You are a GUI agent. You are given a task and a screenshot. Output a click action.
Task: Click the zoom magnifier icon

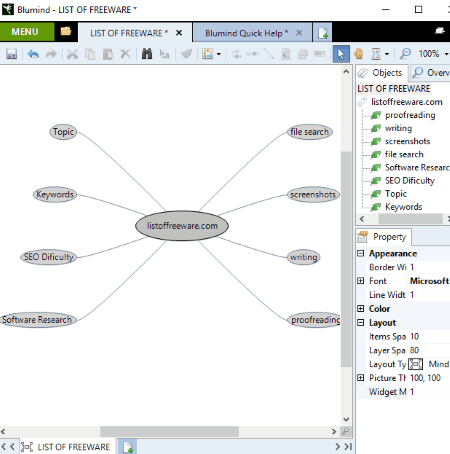tap(405, 54)
